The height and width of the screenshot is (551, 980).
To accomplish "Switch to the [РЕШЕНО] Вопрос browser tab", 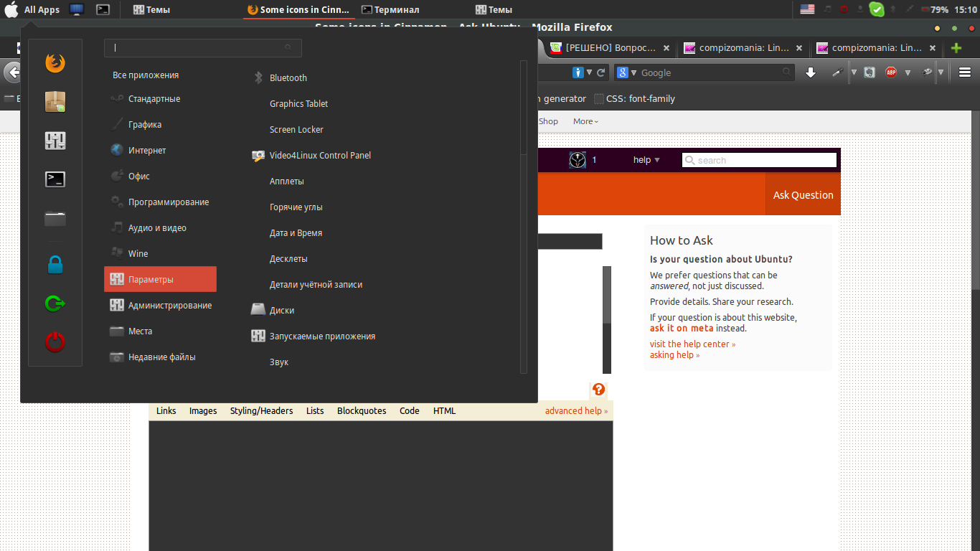I will [x=610, y=48].
